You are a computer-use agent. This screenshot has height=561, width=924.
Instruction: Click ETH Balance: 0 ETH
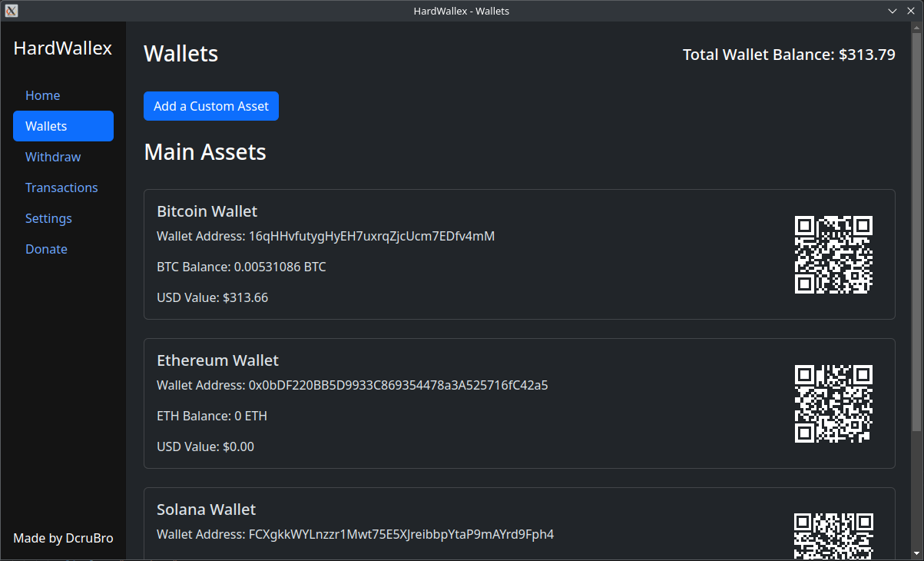click(x=212, y=416)
